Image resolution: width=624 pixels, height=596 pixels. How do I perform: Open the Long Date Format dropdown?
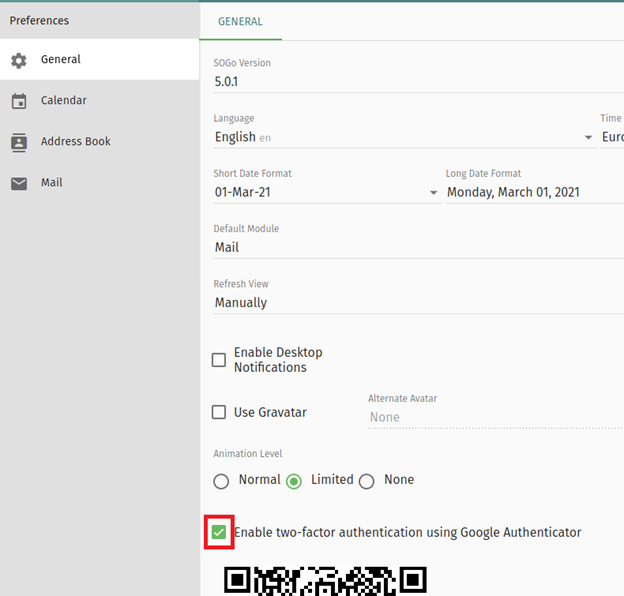coord(530,192)
